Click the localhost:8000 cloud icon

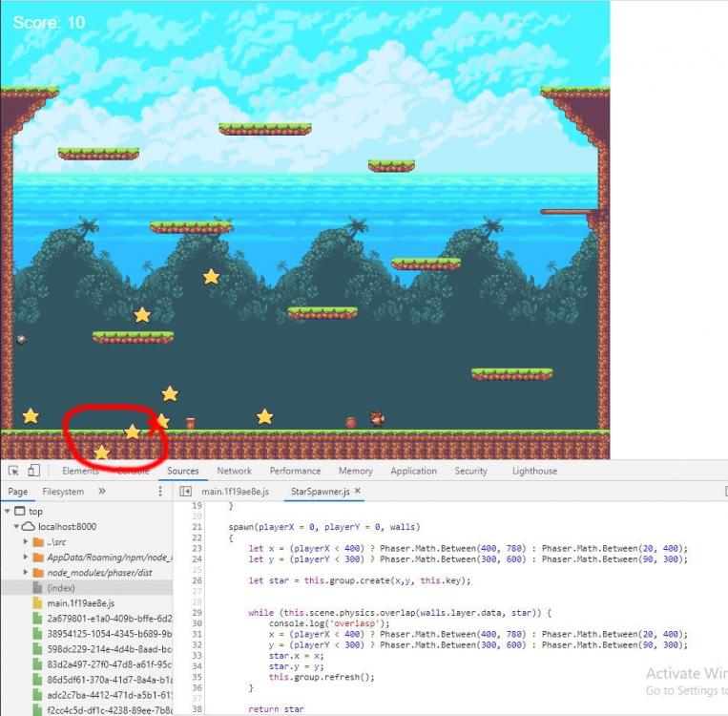(x=29, y=526)
